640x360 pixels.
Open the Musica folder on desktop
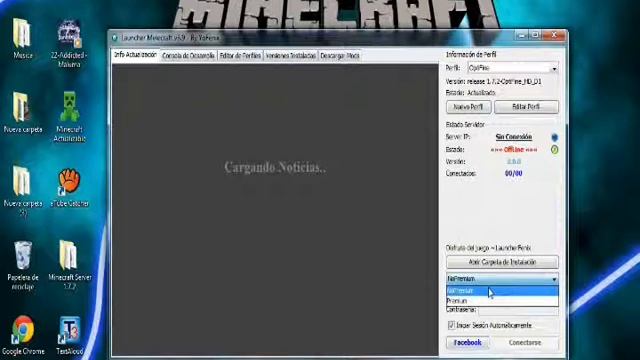tap(22, 38)
